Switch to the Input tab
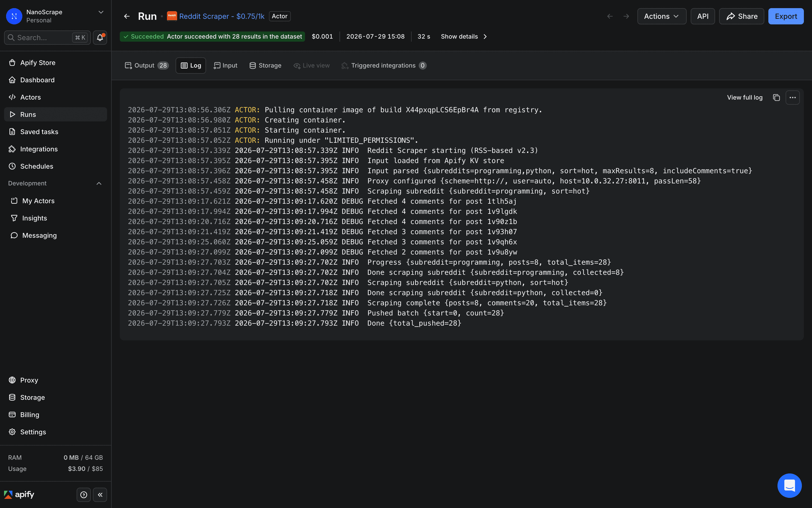812x508 pixels. [x=226, y=66]
